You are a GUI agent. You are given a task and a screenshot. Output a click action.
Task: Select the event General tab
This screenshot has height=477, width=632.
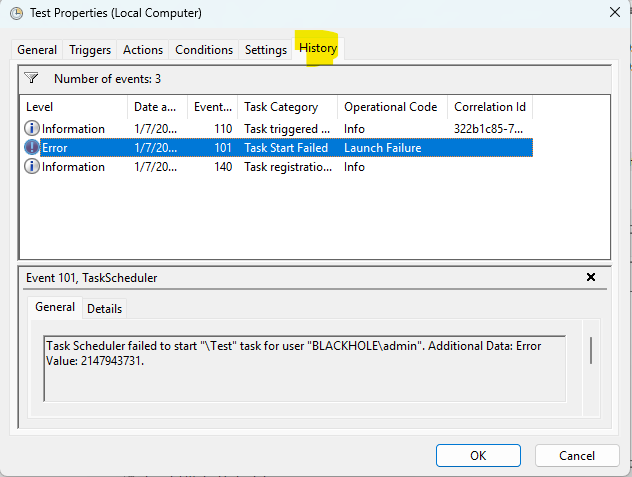click(x=55, y=307)
